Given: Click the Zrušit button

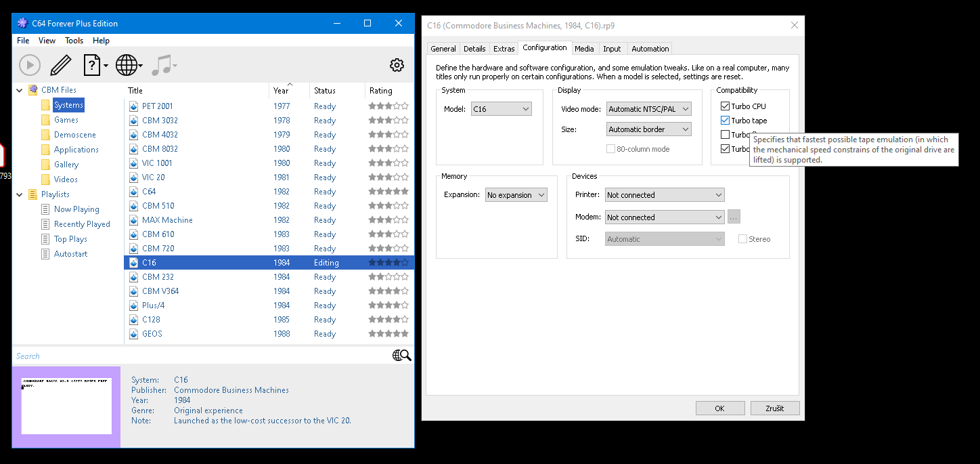Looking at the screenshot, I should click(x=775, y=408).
